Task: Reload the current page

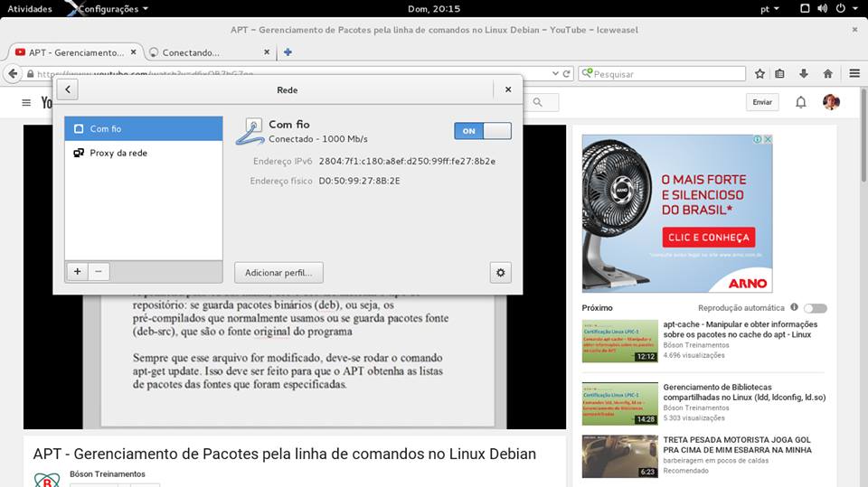Action: click(566, 73)
